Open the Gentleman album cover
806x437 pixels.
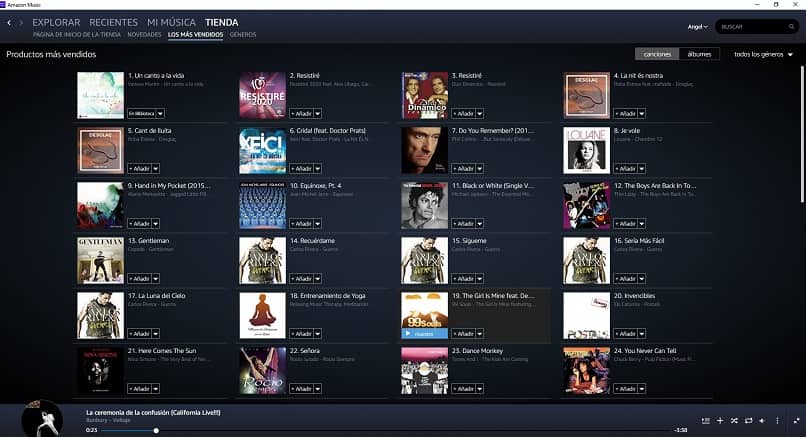[x=100, y=260]
